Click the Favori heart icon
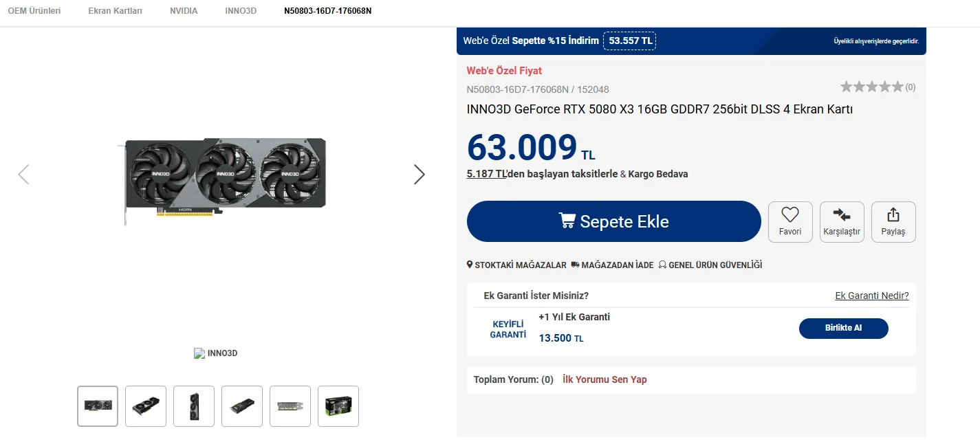 [x=790, y=214]
